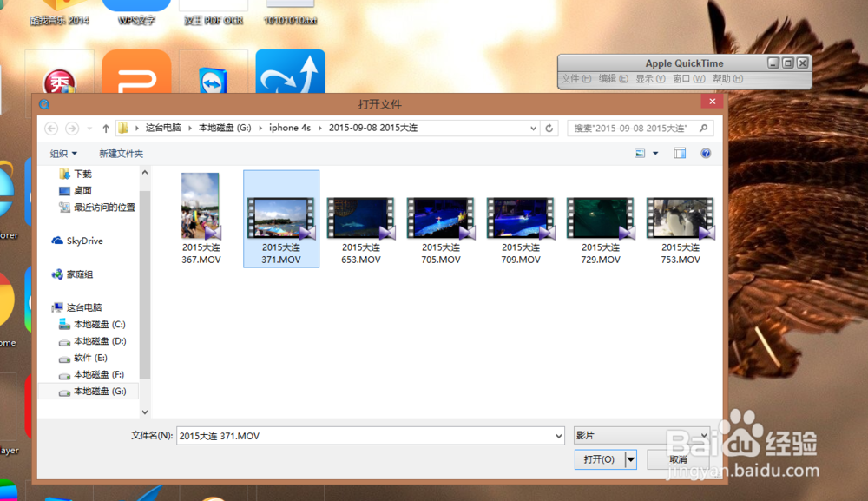Open QuickTime's 帮助 menu
This screenshot has width=868, height=501.
click(728, 79)
